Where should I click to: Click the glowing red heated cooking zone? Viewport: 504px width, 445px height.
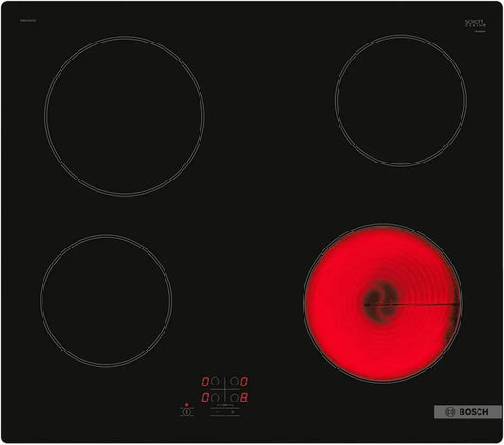point(383,303)
